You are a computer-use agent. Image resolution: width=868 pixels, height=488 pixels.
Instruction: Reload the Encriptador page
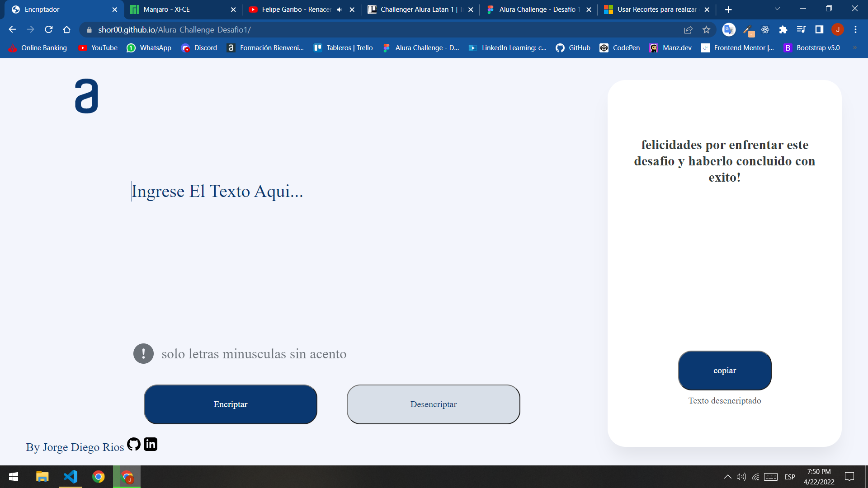click(x=48, y=30)
